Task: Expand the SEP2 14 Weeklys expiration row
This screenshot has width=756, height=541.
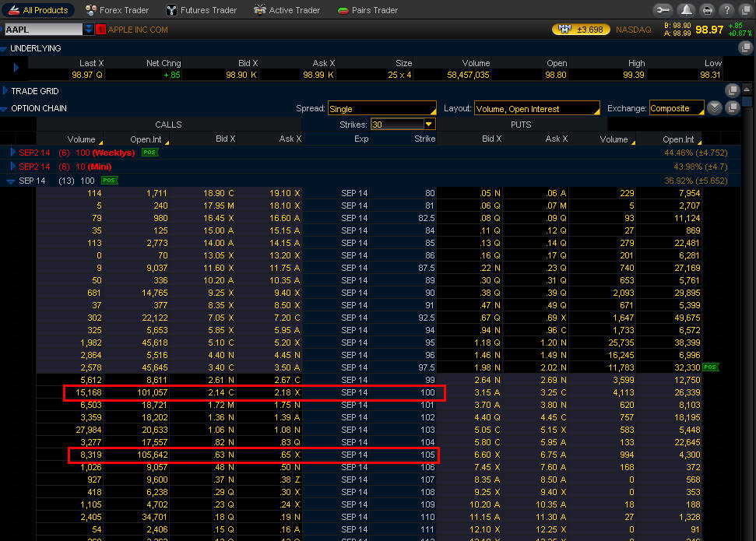Action: (12, 153)
